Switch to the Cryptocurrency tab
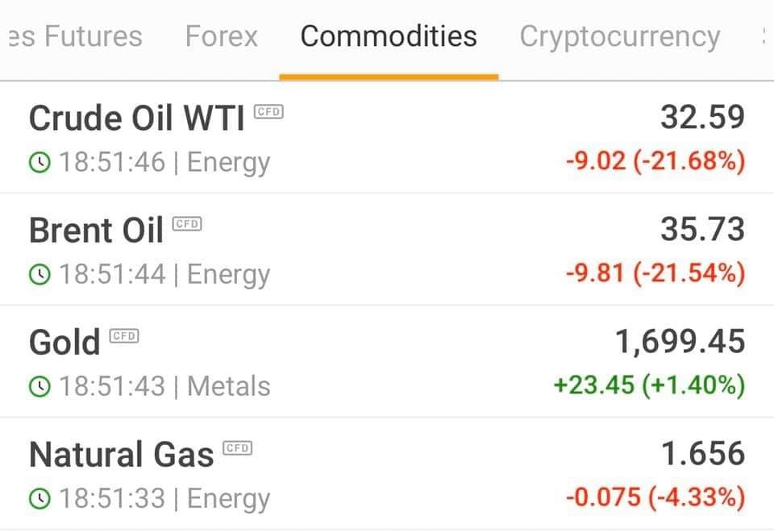774x532 pixels. pyautogui.click(x=620, y=38)
